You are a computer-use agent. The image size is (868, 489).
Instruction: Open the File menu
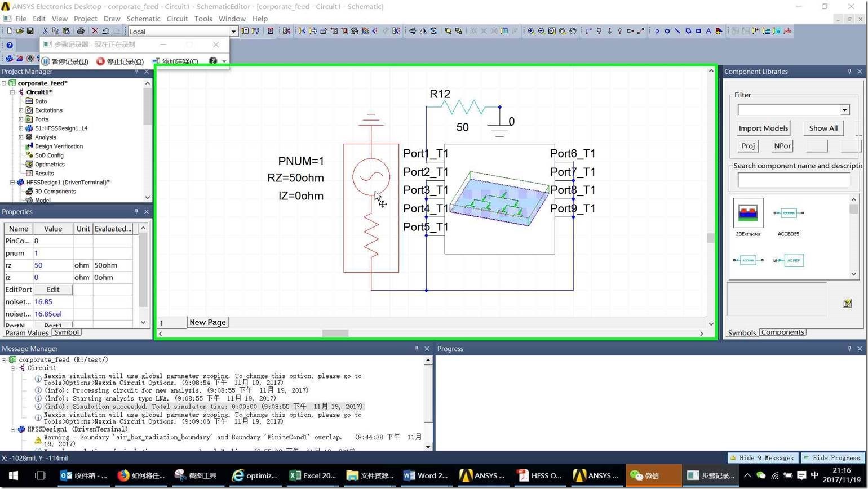pos(21,19)
